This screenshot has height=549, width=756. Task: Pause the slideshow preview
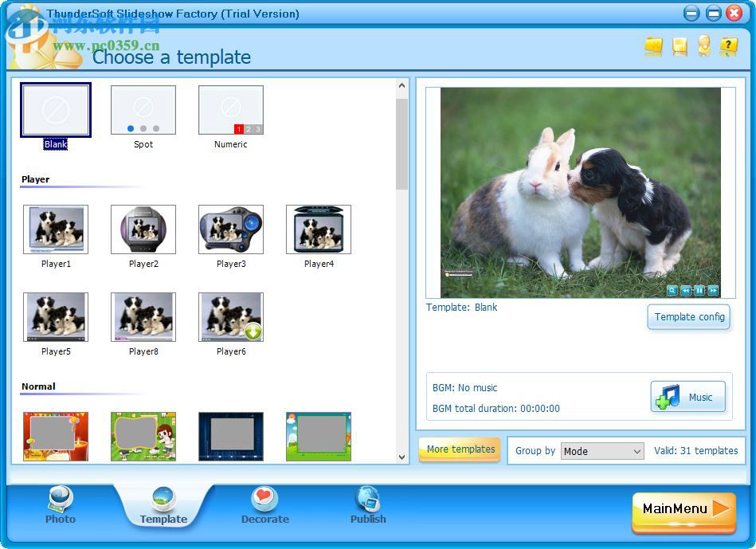[x=699, y=290]
